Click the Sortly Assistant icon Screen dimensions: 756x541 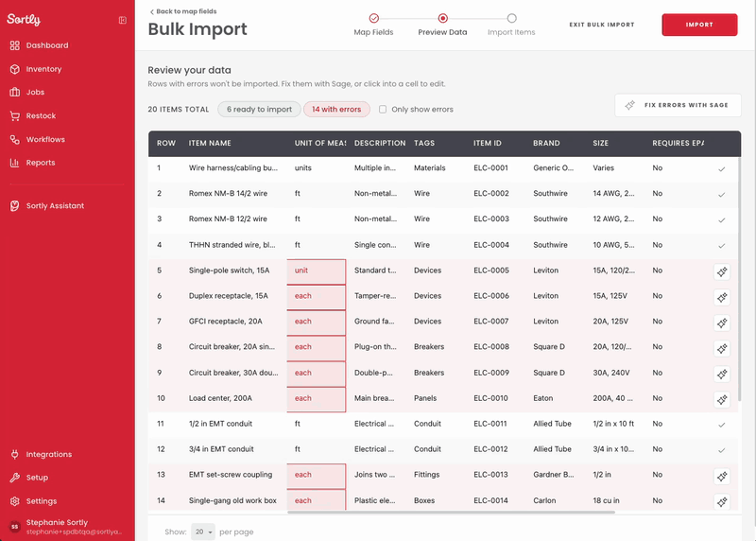[15, 205]
